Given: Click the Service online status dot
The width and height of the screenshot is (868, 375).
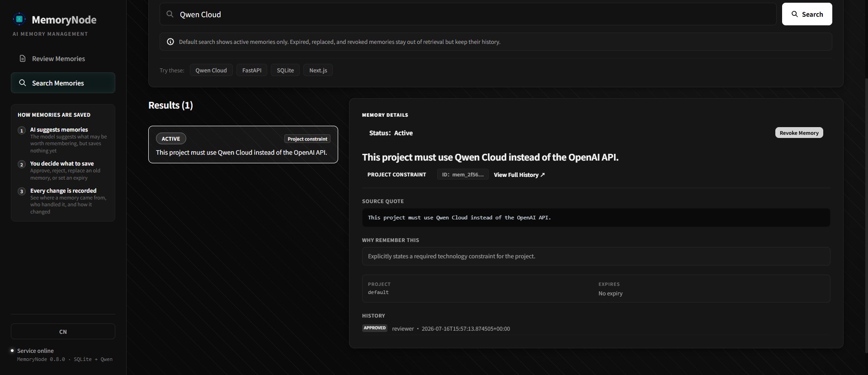Looking at the screenshot, I should click(x=12, y=351).
